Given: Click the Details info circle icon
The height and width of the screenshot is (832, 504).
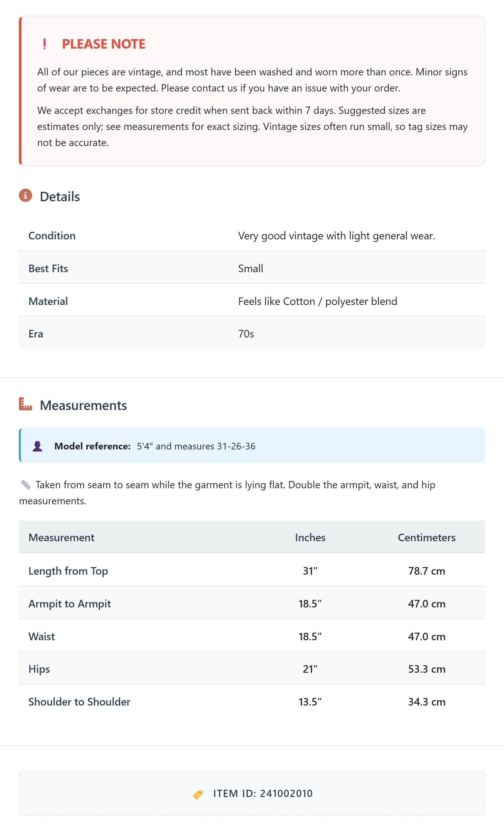Looking at the screenshot, I should pos(25,196).
